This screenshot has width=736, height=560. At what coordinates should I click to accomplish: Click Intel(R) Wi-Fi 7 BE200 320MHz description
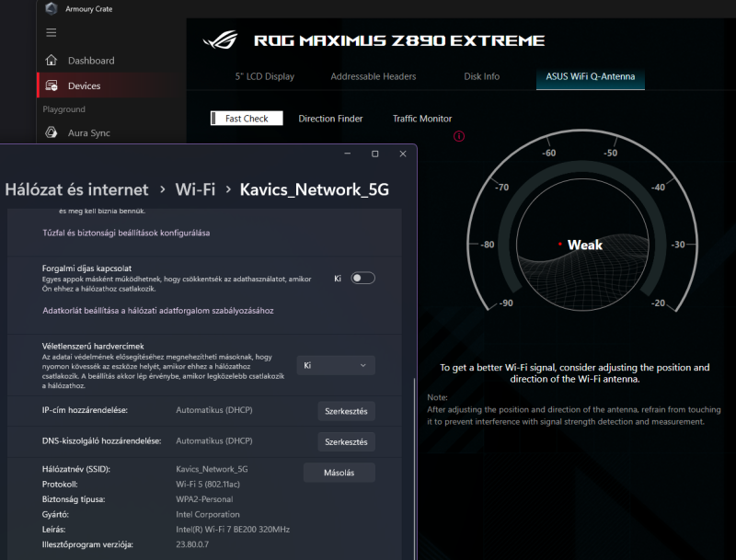click(233, 529)
